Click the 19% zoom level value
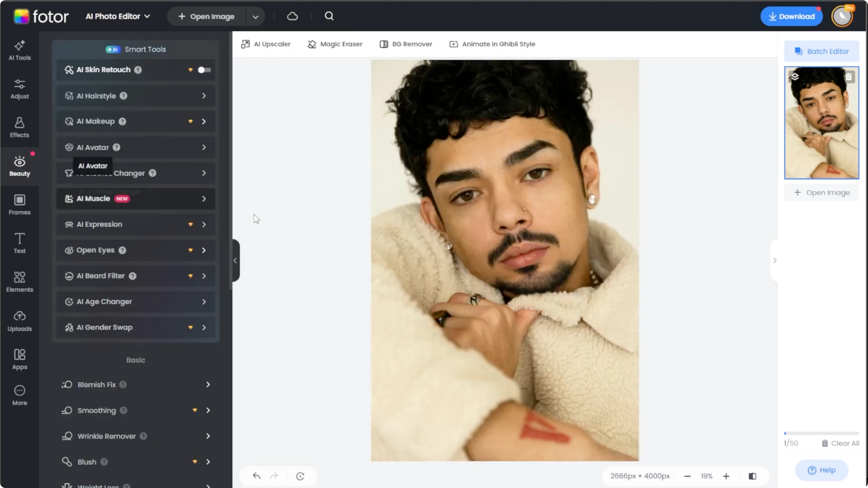Viewport: 868px width, 488px height. point(707,476)
